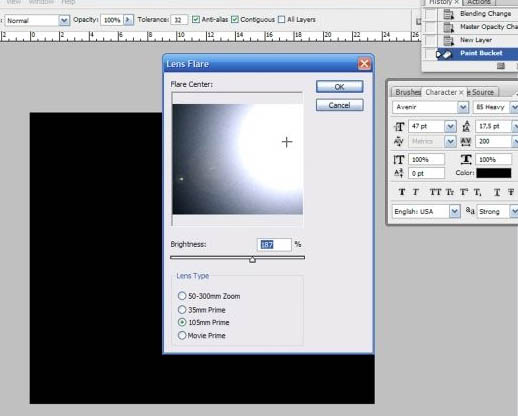Open the English: USA language dropdown

click(x=455, y=212)
